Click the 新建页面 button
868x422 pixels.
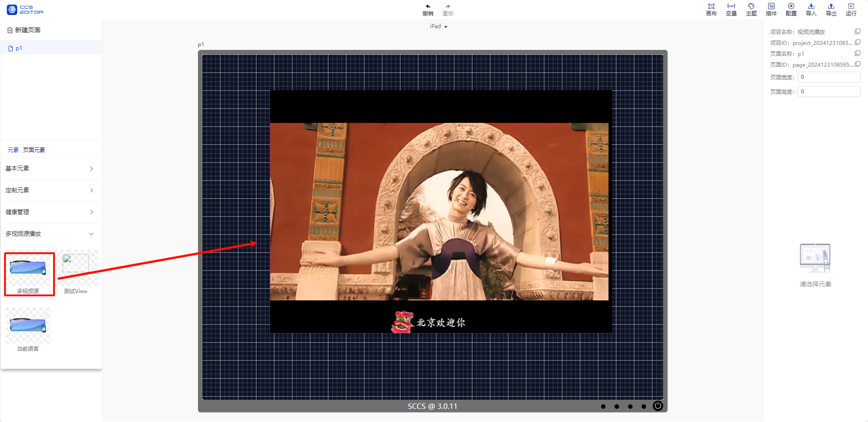point(24,30)
